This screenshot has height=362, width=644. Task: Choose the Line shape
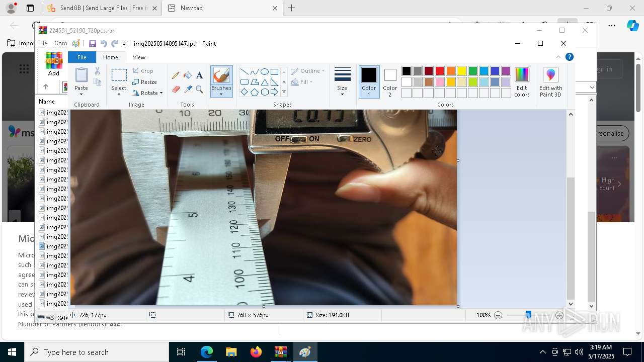click(x=244, y=71)
